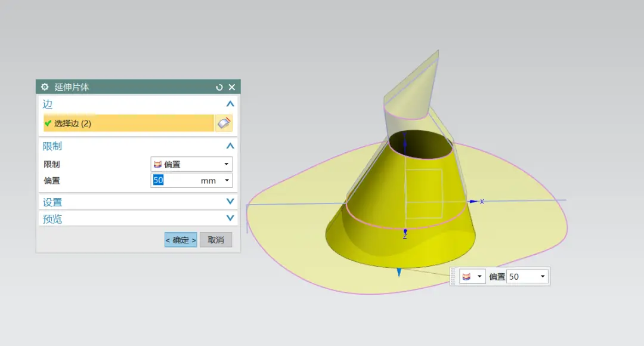Viewport: 644px width, 346px height.
Task: Click the 偏置 value field with 50
Action: [175, 180]
